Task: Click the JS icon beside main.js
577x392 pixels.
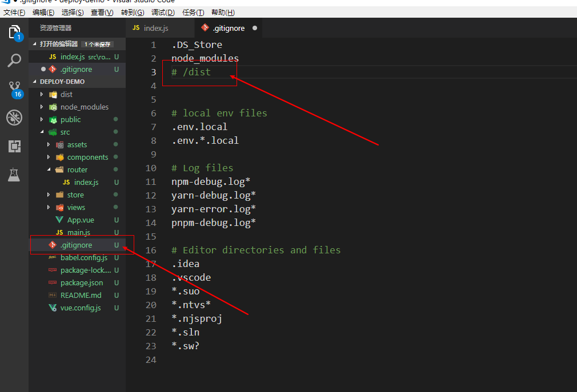Action: click(x=59, y=232)
